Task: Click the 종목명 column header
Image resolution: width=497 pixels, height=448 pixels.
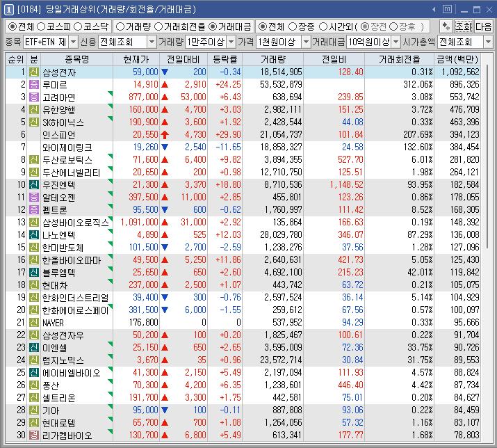Action: click(76, 59)
